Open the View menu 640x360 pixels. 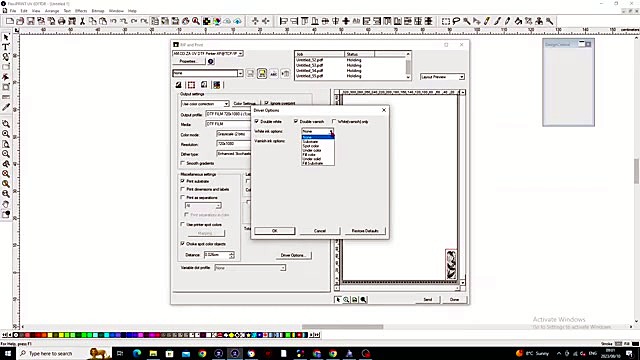point(36,11)
